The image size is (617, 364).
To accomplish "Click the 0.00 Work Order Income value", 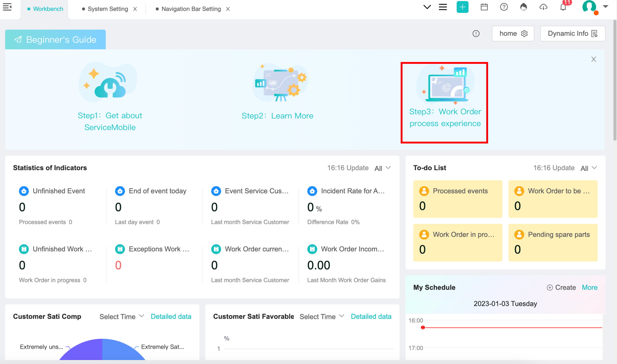I will [x=319, y=265].
